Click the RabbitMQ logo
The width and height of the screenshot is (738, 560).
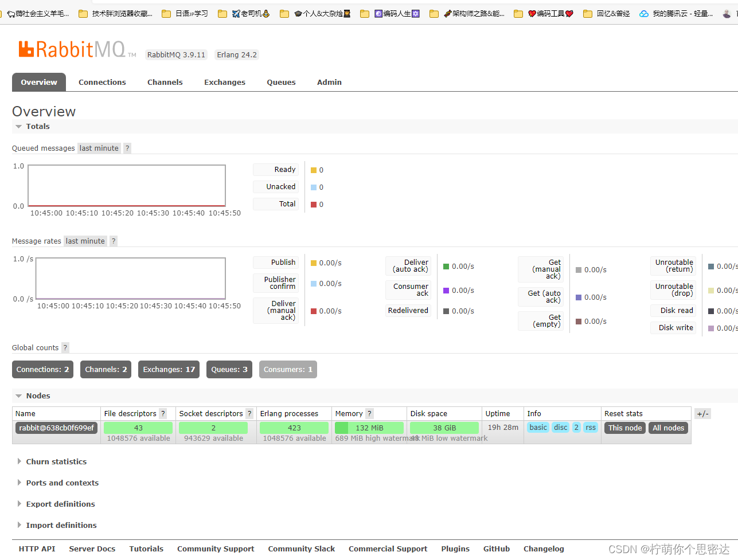click(x=77, y=49)
